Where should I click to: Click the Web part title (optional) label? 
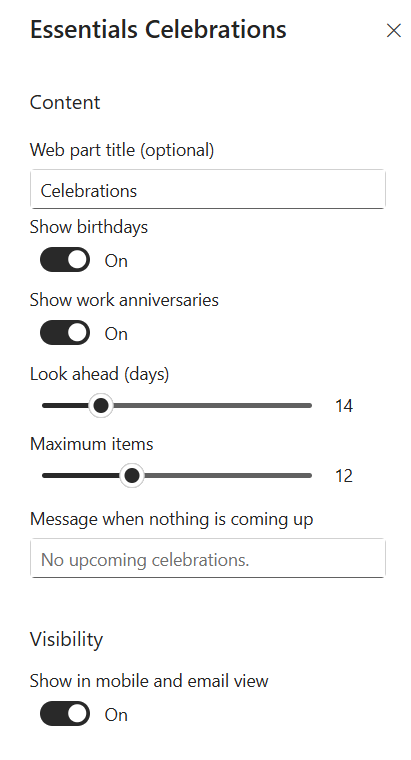click(x=122, y=150)
